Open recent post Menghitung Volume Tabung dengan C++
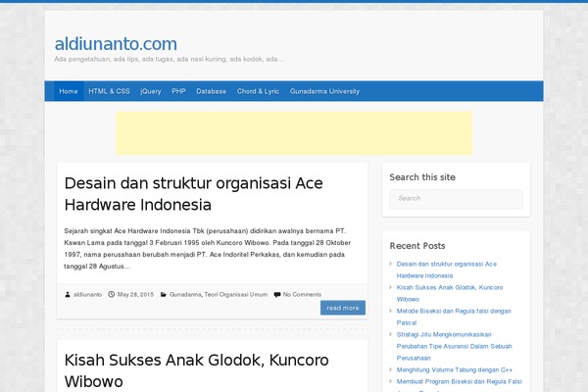 pyautogui.click(x=455, y=369)
